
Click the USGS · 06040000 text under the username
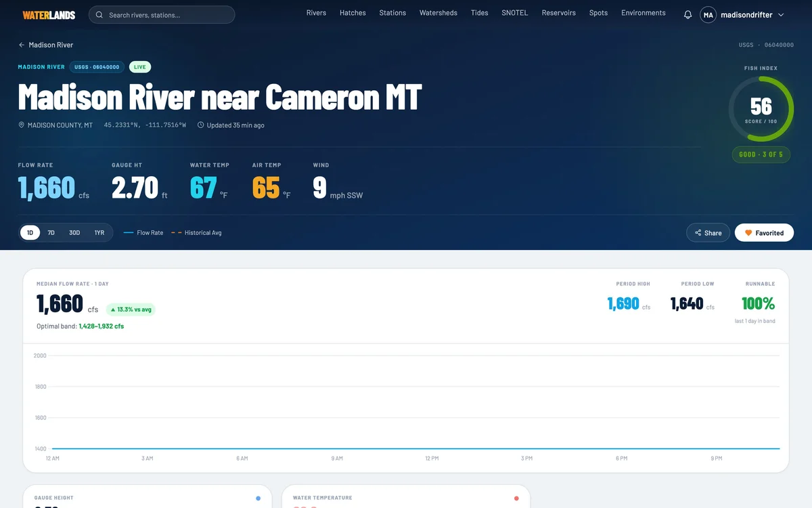pyautogui.click(x=766, y=45)
